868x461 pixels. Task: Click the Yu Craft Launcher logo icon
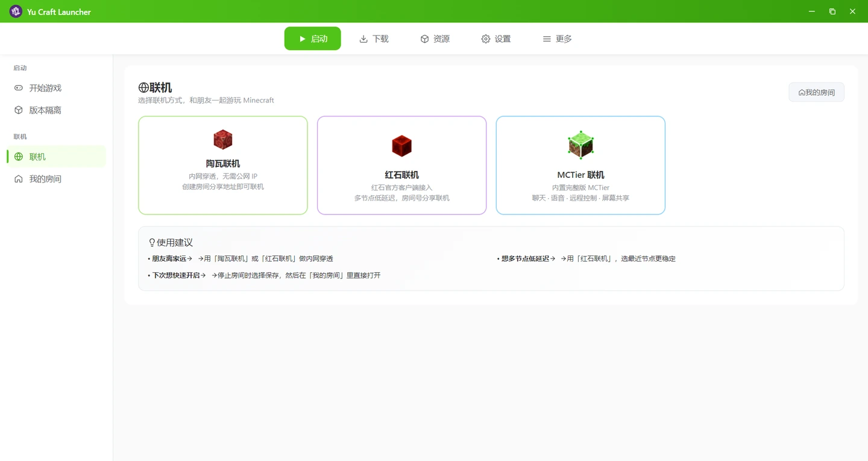click(x=16, y=11)
